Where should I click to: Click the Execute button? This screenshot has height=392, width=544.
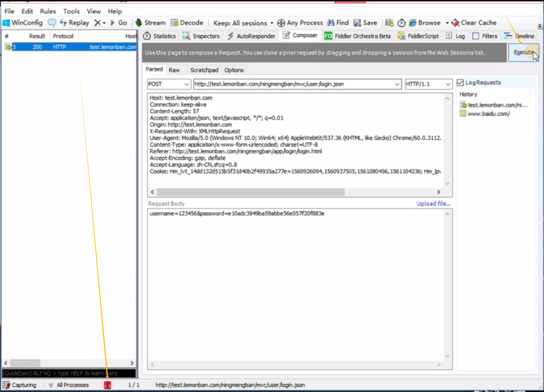coord(524,52)
